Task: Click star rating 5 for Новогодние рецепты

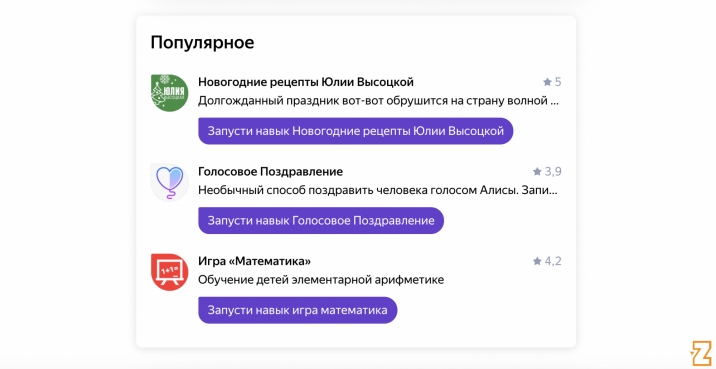Action: tap(552, 82)
